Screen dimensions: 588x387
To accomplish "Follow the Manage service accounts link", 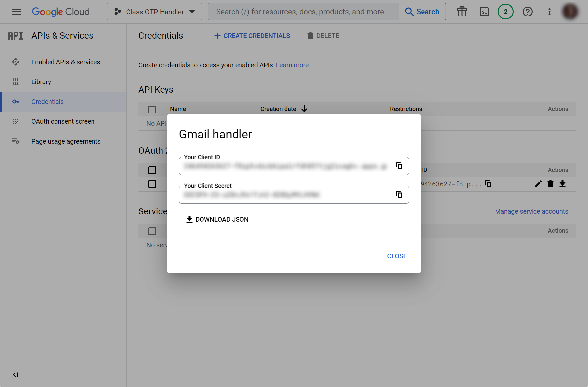I will click(x=531, y=211).
